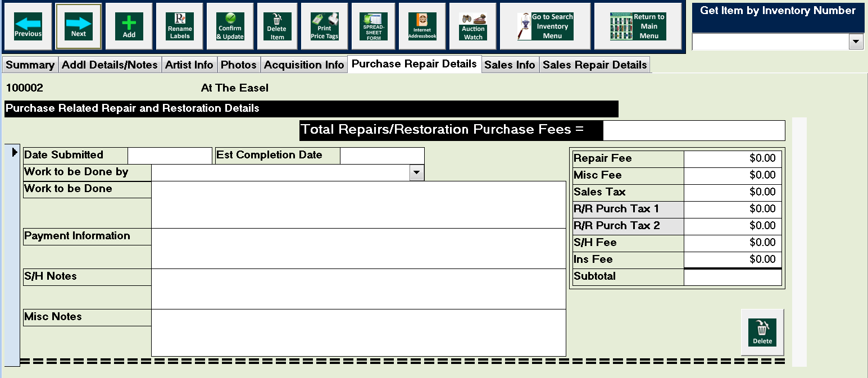Open the Spreadsheet Form view
Screen dimensions: 868x378
click(374, 26)
